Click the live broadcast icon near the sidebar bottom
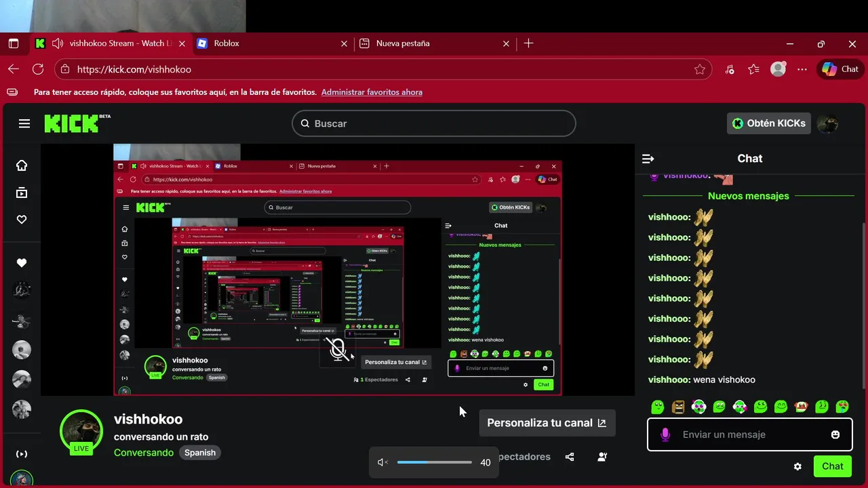 coord(22,453)
